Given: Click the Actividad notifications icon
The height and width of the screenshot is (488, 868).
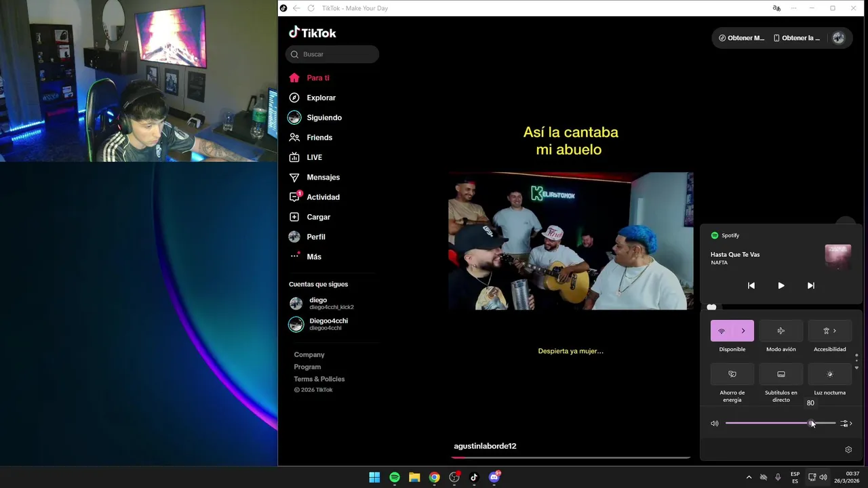Looking at the screenshot, I should (294, 197).
